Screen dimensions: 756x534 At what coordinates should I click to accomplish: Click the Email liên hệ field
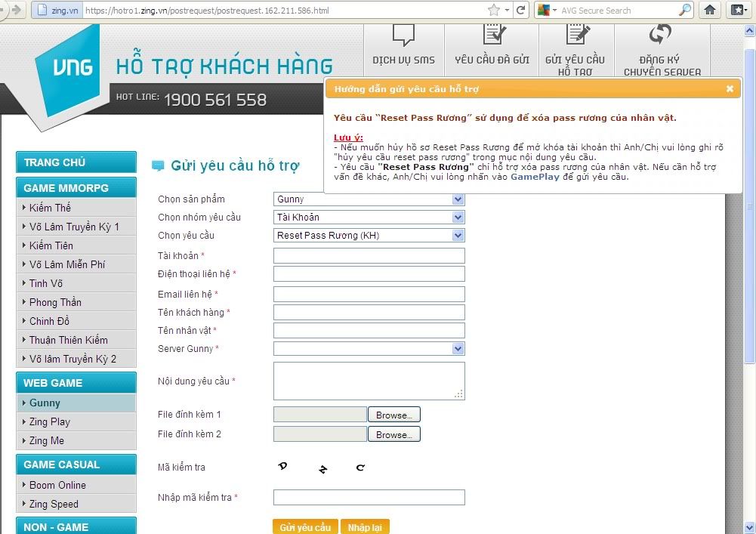(x=369, y=295)
